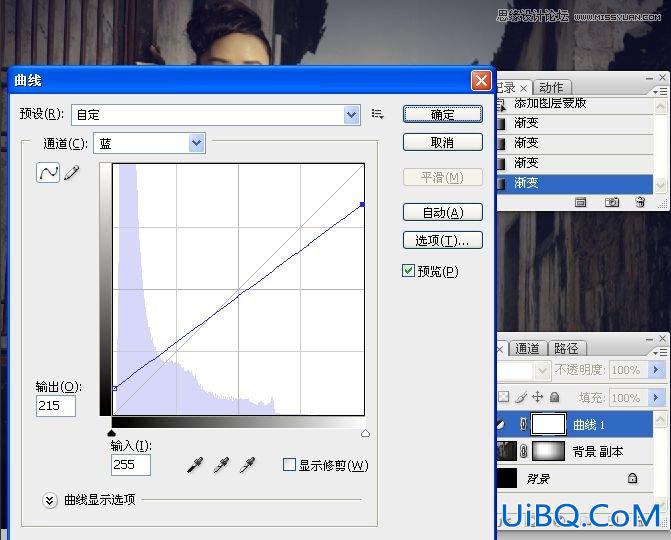Select the 曲线 1 layer name

click(x=589, y=424)
